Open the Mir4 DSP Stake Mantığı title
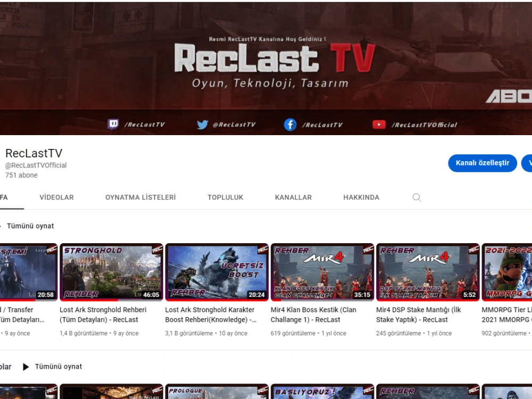532x399 pixels. [x=419, y=314]
